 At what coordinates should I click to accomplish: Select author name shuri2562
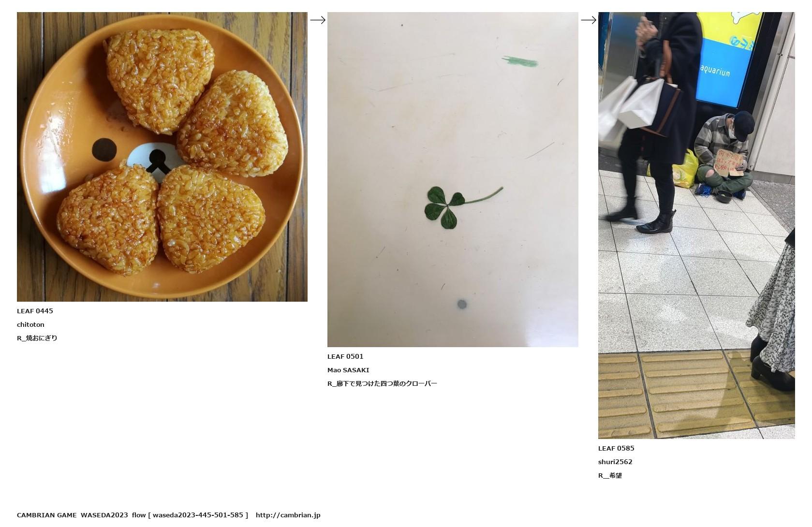(615, 462)
